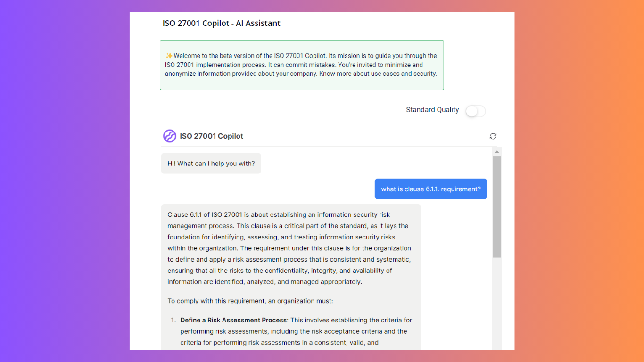Screen dimensions: 644x362
Task: Select the "what is clause 6.1.1. requirement?" message
Action: pos(431,189)
